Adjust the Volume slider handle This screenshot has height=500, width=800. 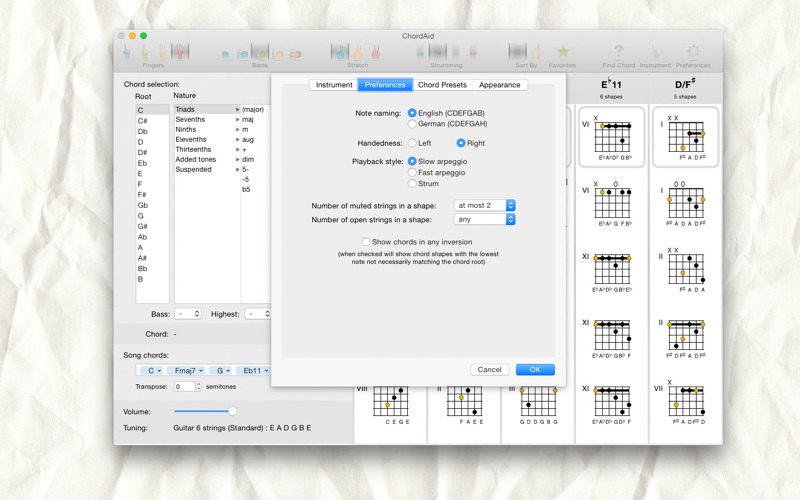tap(232, 411)
